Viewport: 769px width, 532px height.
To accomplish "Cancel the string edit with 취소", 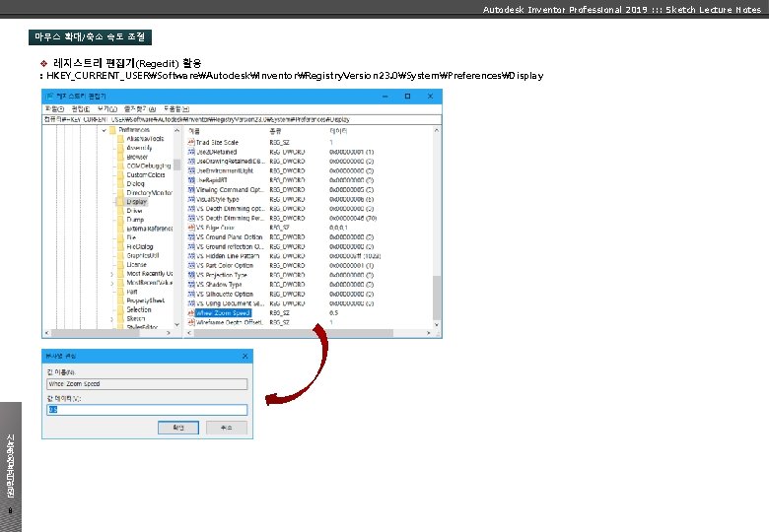I will [x=226, y=428].
